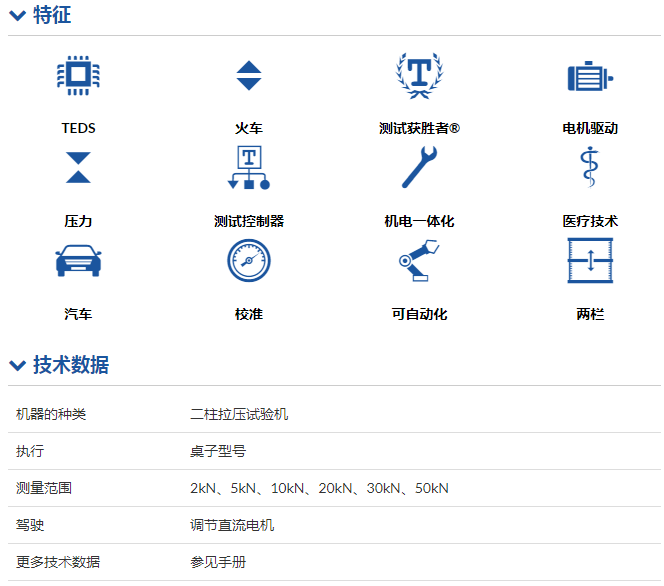This screenshot has width=664, height=586.
Task: Click the 技术数据 section heading text
Action: coord(71,365)
